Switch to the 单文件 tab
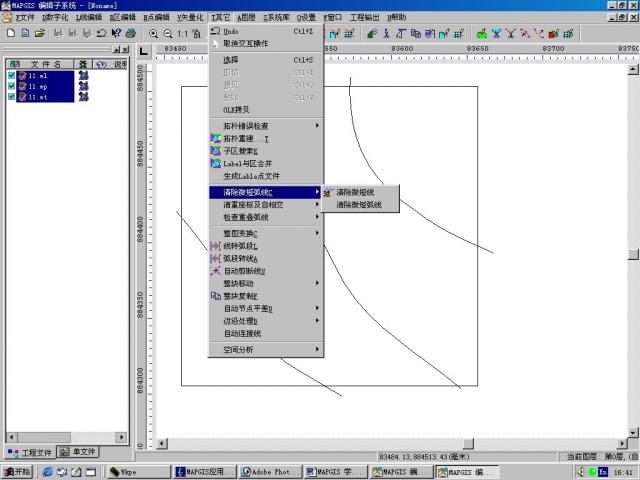The width and height of the screenshot is (640, 480). click(x=77, y=452)
